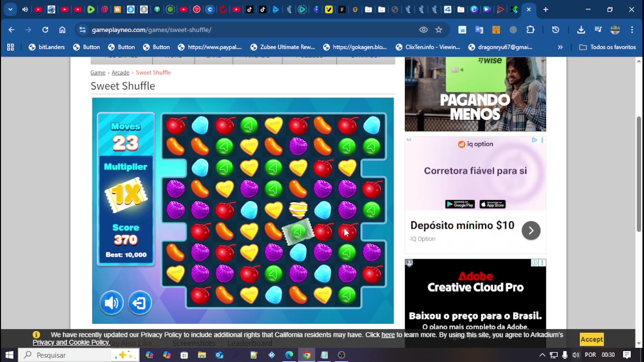Click the Arcade breadcrumb link
Viewport: 644px width, 362px height.
point(120,72)
